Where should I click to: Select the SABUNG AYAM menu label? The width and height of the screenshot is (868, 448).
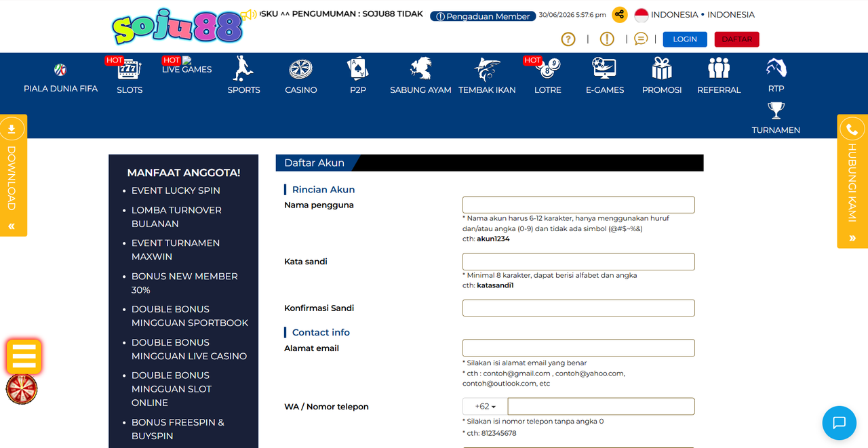(420, 89)
